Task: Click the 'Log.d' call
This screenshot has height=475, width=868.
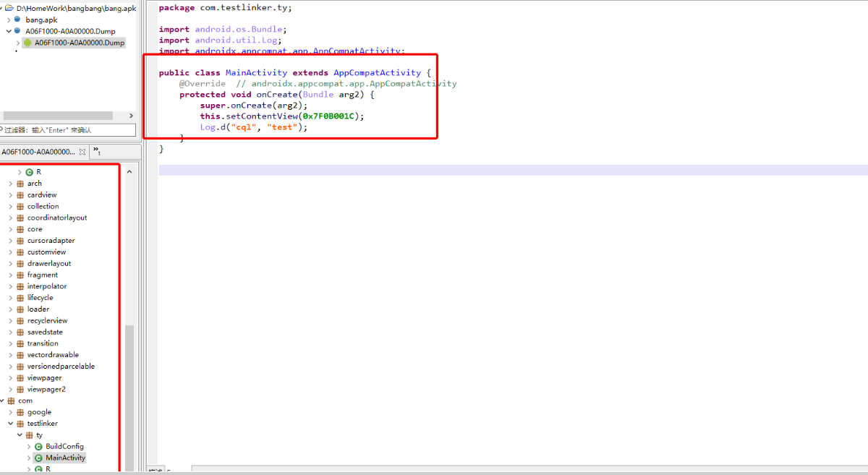Action: point(213,127)
